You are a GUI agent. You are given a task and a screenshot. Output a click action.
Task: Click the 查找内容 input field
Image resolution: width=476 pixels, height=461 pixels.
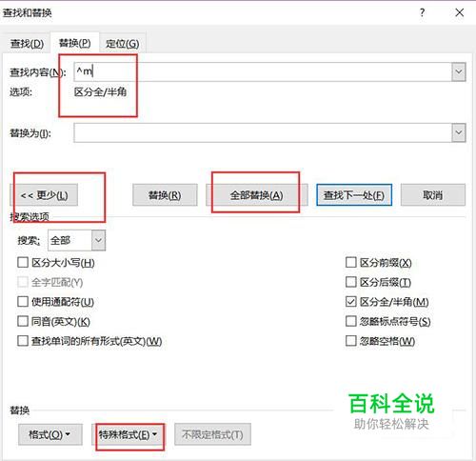point(263,71)
